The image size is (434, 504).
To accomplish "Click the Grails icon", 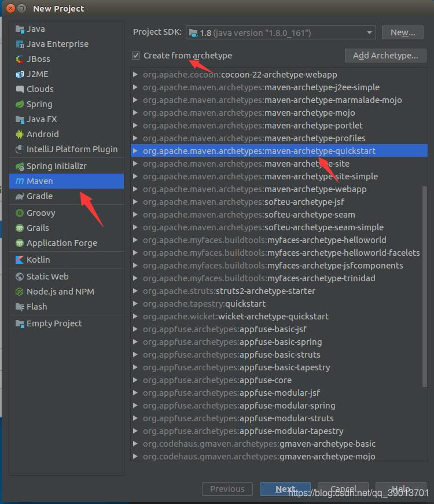I will [20, 228].
